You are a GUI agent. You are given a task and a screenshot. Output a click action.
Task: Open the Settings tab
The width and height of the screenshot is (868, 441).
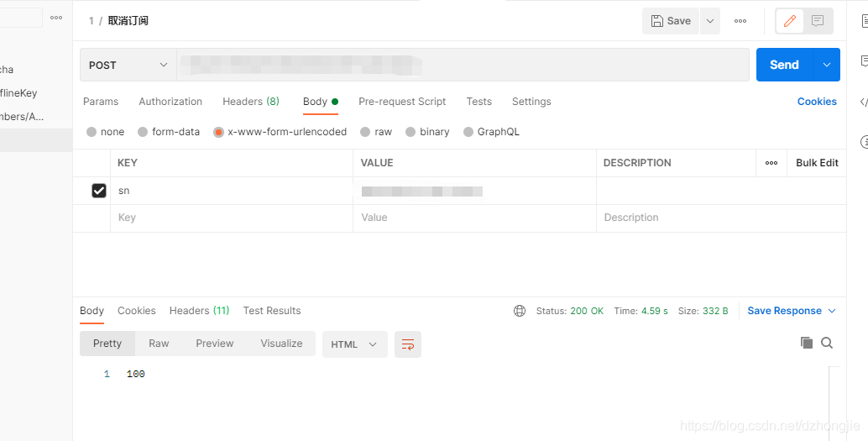531,102
